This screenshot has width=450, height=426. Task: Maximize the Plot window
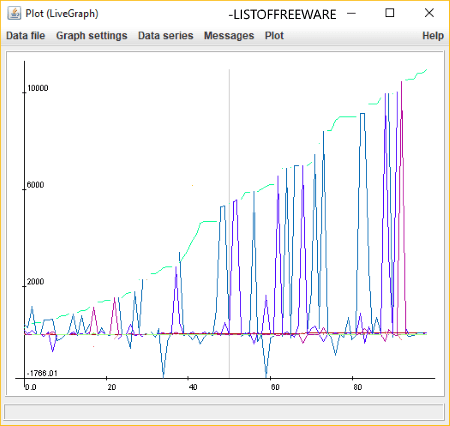390,13
